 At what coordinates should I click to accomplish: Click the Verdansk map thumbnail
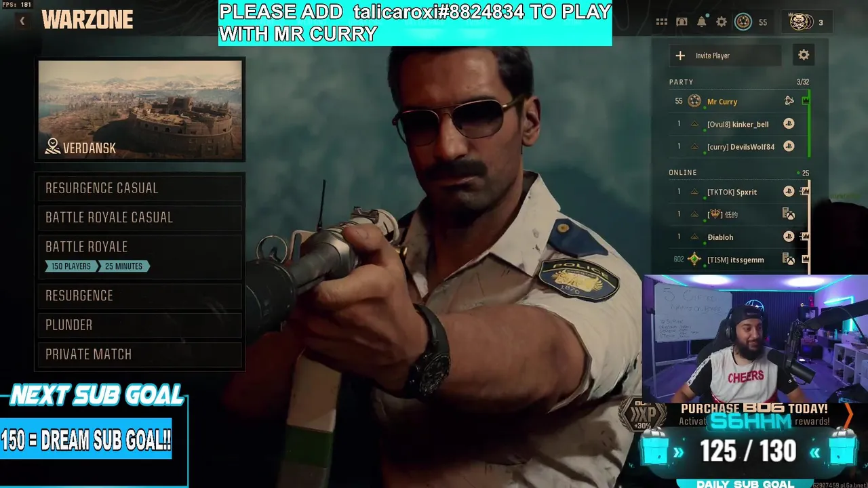(140, 110)
